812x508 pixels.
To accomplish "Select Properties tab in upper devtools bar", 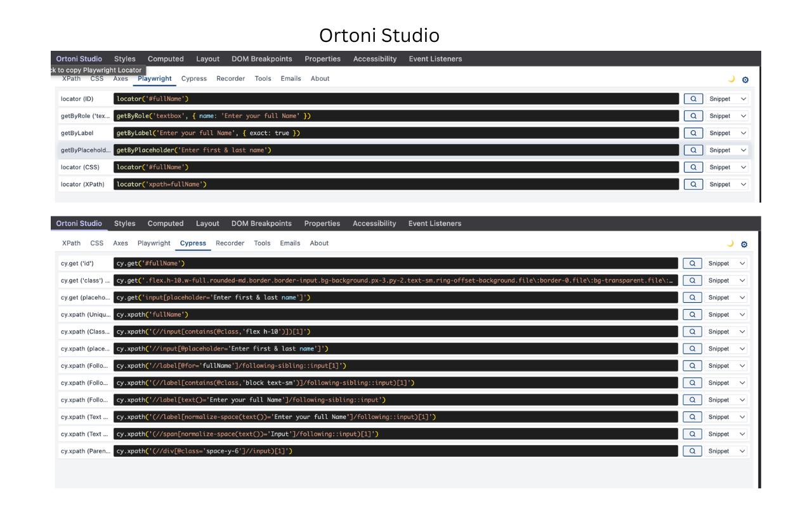I will click(322, 59).
